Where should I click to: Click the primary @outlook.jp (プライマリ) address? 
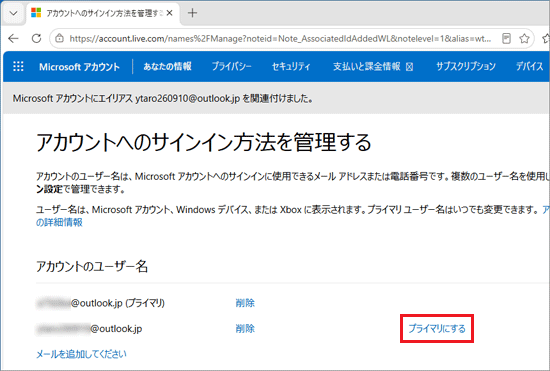point(100,303)
